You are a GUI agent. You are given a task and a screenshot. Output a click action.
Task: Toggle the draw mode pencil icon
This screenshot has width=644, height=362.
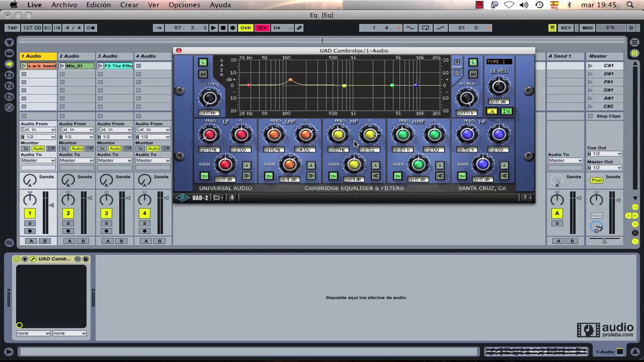click(299, 28)
